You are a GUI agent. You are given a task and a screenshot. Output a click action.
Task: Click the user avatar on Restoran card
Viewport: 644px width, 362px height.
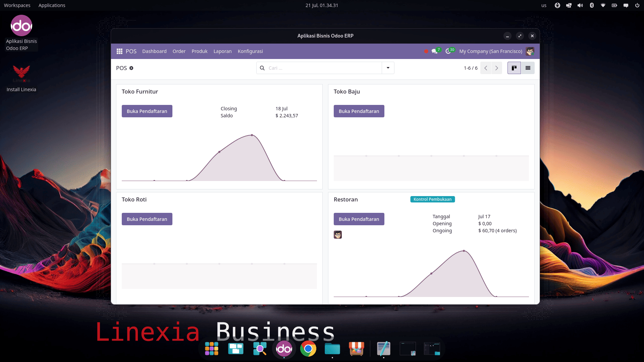(x=338, y=235)
